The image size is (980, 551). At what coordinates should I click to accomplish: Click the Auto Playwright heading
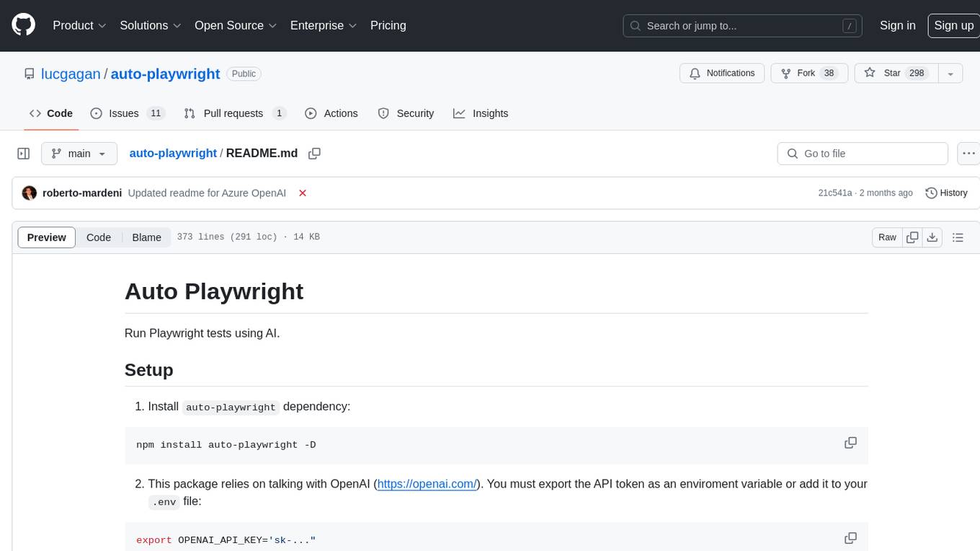tap(214, 291)
